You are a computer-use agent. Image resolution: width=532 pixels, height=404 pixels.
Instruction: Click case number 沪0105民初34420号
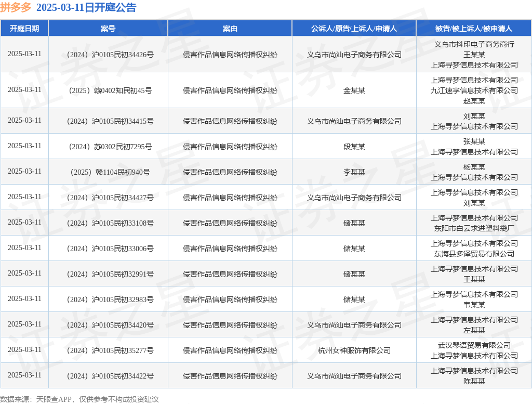(x=110, y=325)
